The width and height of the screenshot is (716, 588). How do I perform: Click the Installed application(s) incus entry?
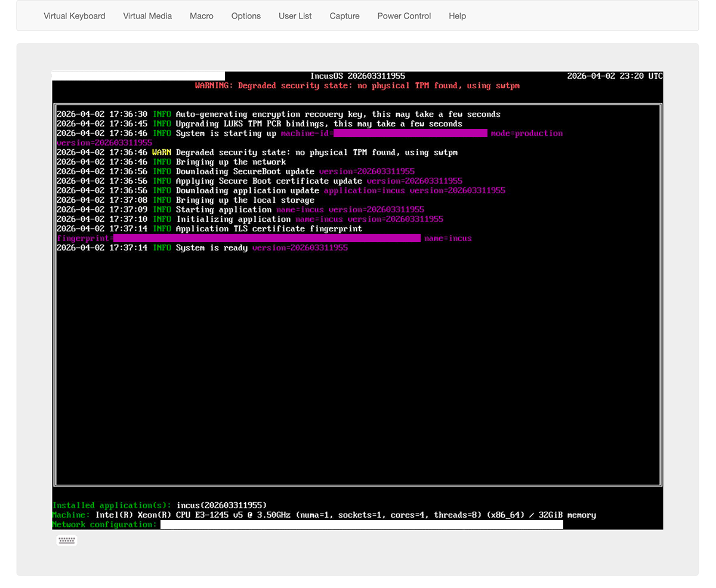tap(159, 505)
